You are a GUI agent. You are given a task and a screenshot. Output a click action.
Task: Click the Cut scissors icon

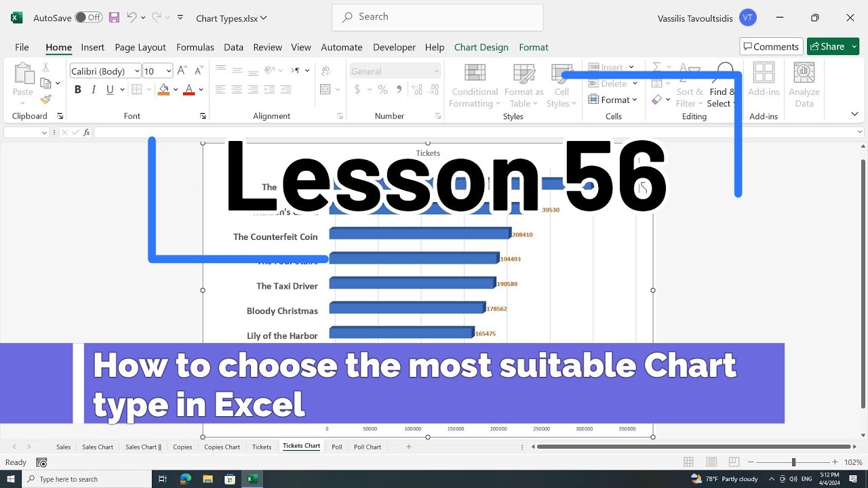pos(45,67)
